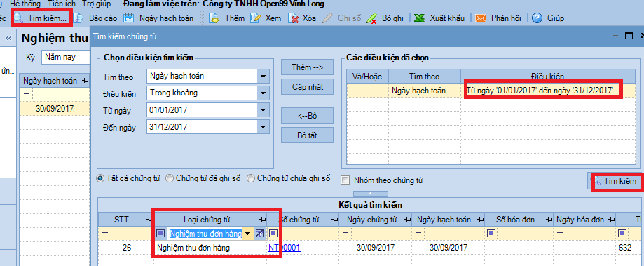Pin the results Ngày hạch toán column
Viewport: 644px width, 266px height.
pos(480,220)
